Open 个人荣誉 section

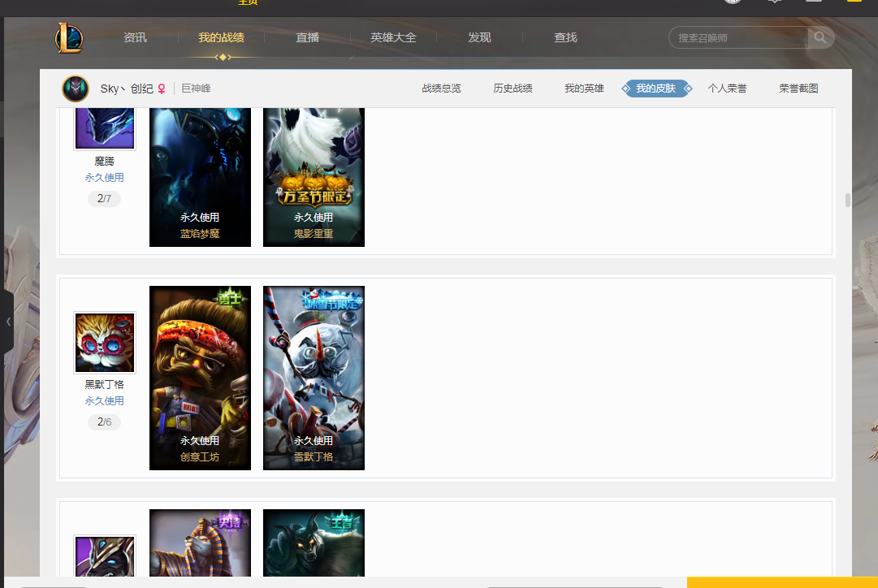point(728,89)
